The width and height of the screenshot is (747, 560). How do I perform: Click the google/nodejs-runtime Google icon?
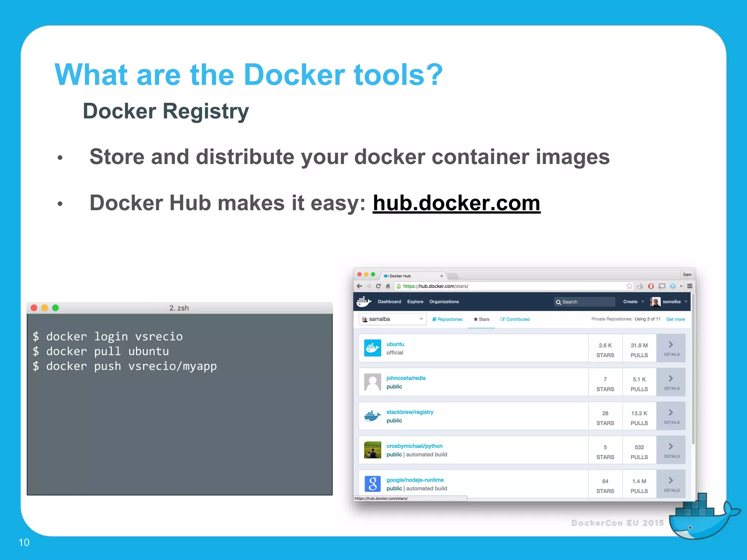[372, 484]
